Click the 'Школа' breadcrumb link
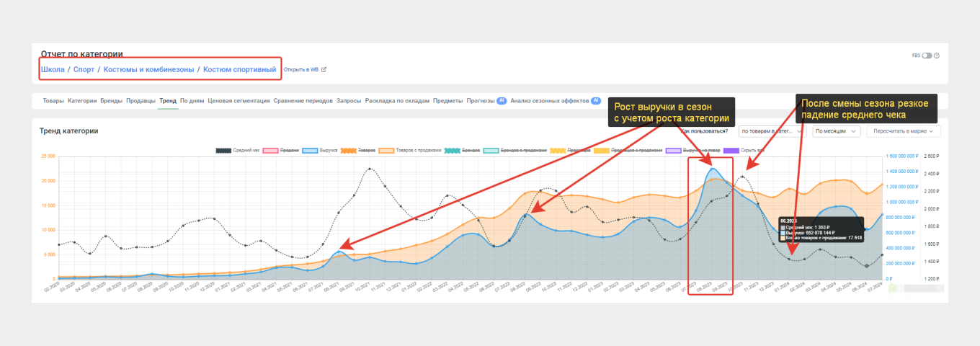Viewport: 980px width, 346px height. tap(53, 70)
